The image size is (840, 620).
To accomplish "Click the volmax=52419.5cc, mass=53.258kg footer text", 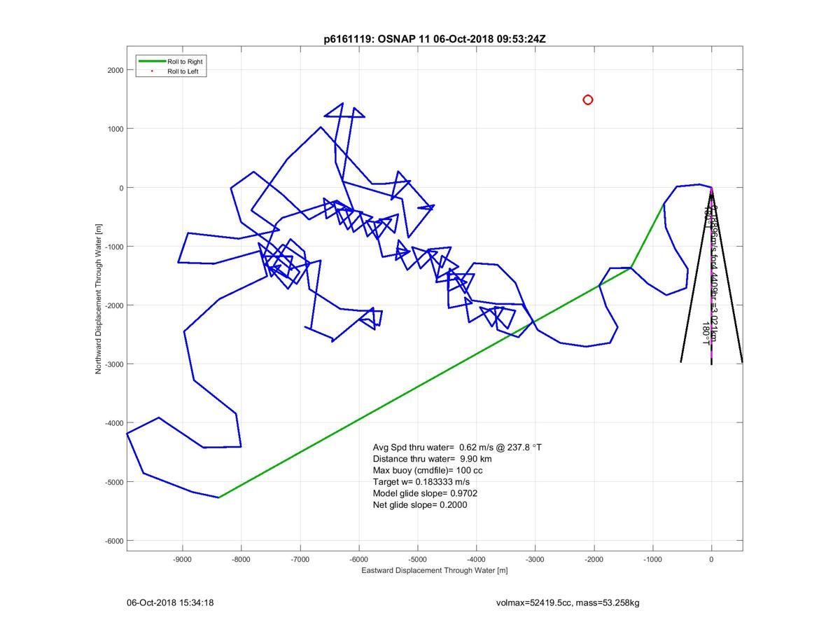I will pos(568,602).
